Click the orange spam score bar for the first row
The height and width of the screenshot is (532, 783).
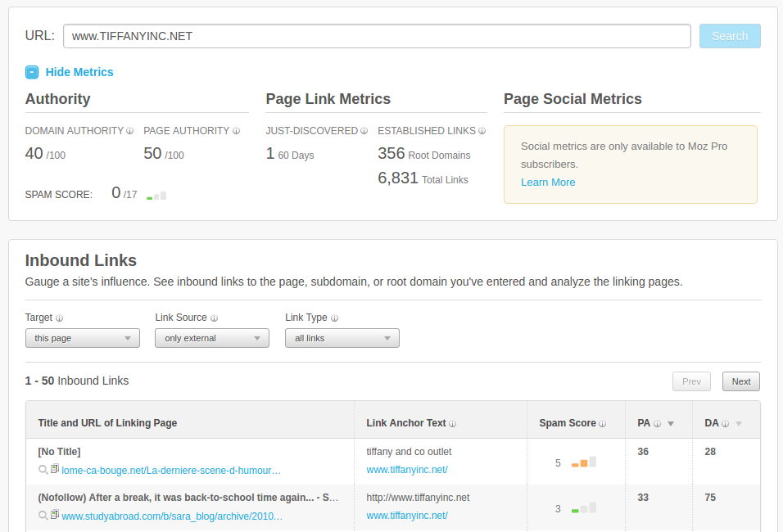pyautogui.click(x=583, y=463)
